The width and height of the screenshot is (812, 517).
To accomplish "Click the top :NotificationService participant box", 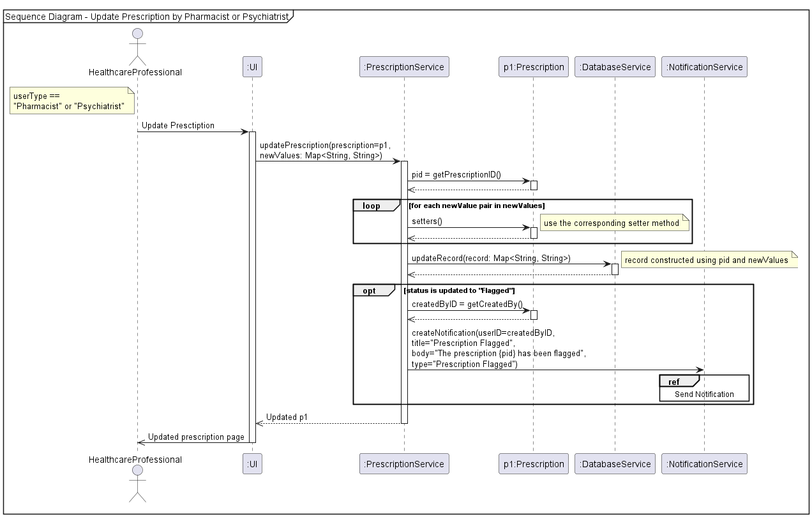I will click(704, 66).
